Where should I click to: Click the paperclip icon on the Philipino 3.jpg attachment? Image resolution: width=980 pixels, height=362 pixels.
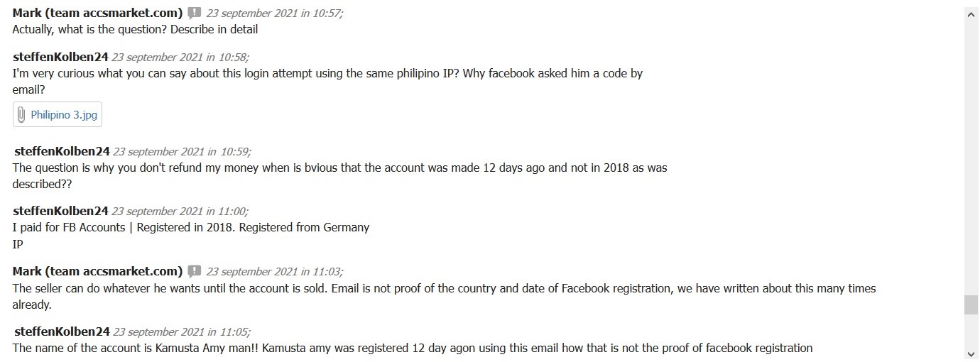[21, 114]
